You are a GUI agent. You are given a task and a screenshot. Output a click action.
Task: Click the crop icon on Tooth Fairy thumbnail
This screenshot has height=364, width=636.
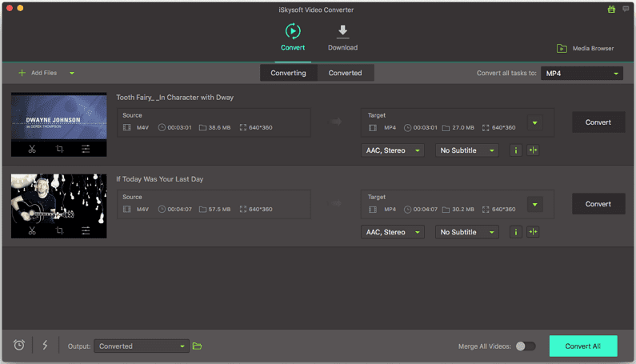[x=59, y=149]
